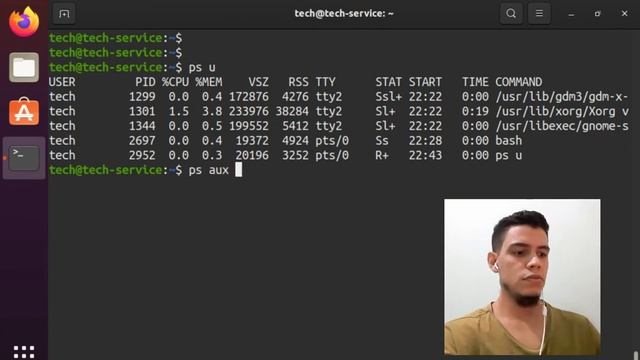Viewport: 640px width, 360px height.
Task: Show applications grid at dock bottom
Action: 24,352
